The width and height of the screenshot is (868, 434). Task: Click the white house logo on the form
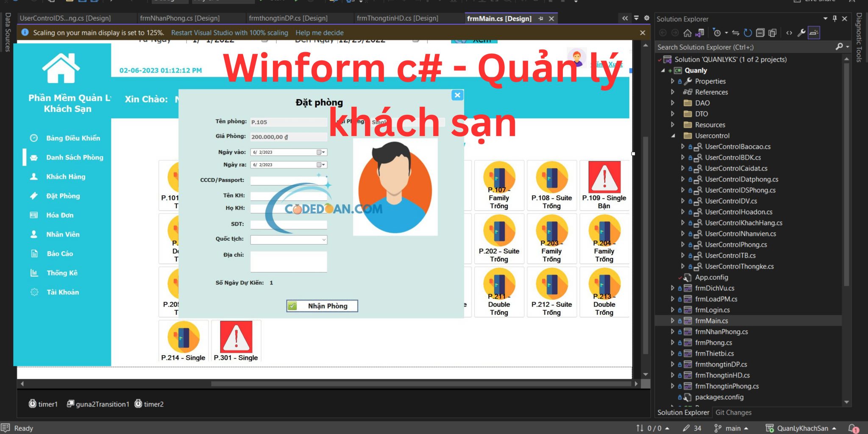pos(61,68)
